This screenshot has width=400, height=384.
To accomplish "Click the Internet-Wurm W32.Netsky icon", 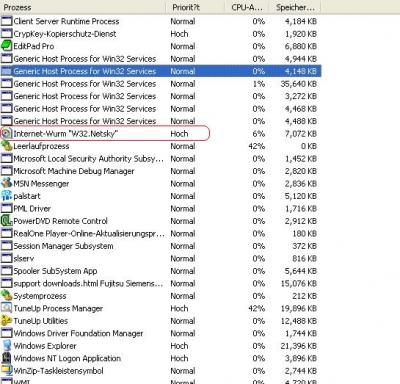I will point(6,134).
